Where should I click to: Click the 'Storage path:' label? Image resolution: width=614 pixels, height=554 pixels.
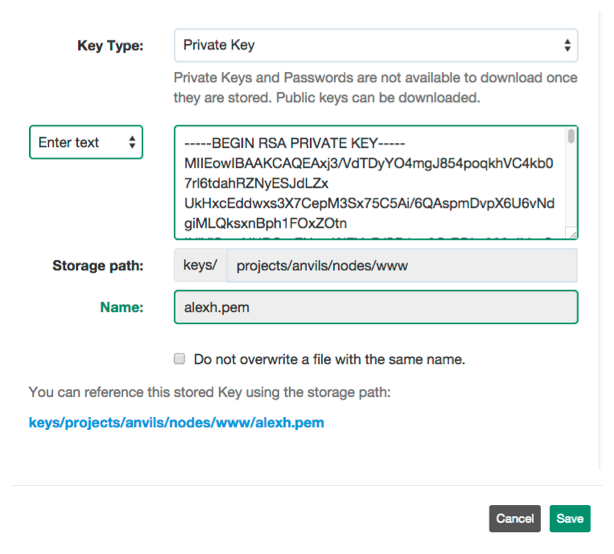[98, 266]
